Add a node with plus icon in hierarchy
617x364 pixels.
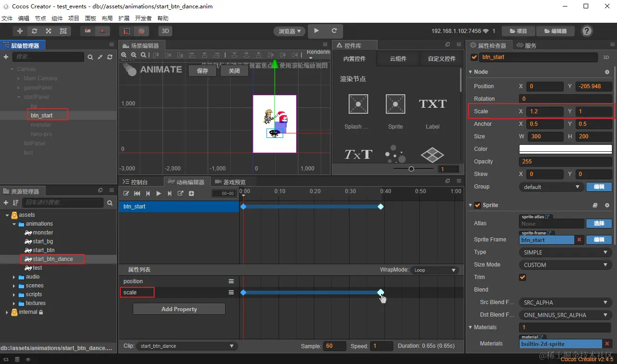click(x=6, y=57)
